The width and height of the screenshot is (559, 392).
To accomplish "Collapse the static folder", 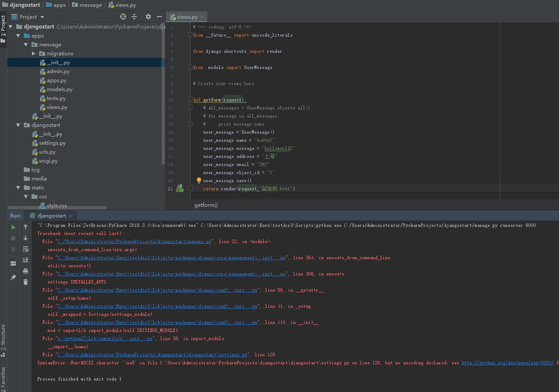I will pos(18,188).
